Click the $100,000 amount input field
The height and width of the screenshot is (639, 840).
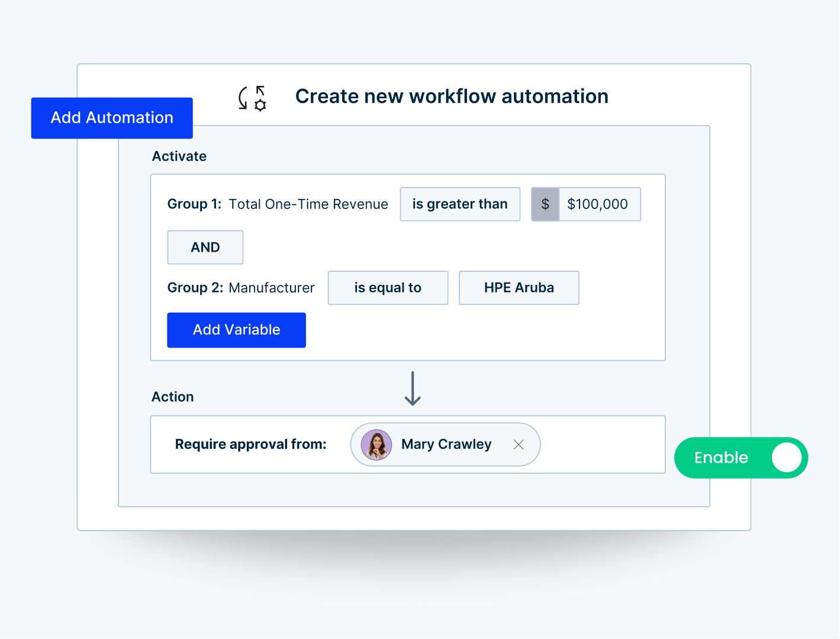(x=598, y=204)
